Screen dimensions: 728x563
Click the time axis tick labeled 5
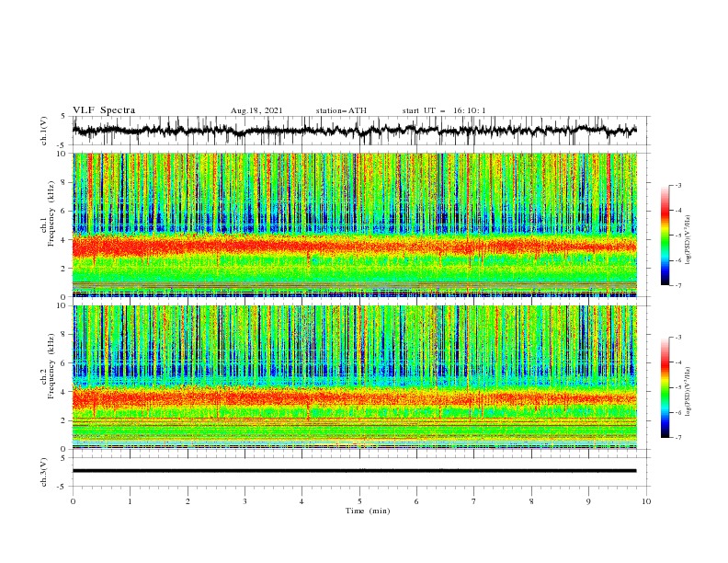pyautogui.click(x=359, y=501)
